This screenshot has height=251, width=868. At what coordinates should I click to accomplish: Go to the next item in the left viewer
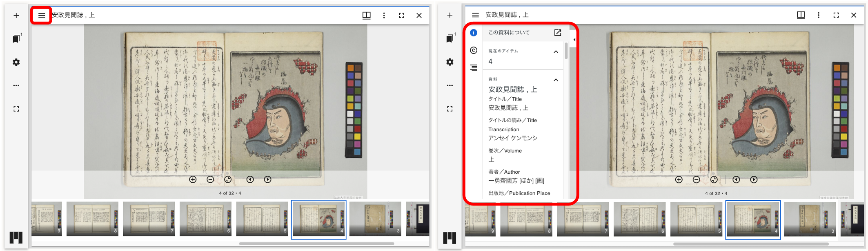click(x=267, y=179)
